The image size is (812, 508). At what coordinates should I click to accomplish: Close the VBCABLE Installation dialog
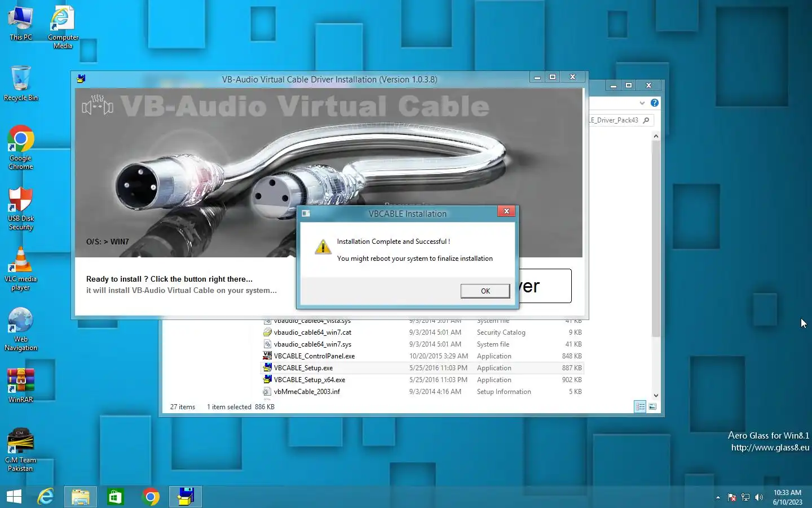(506, 211)
